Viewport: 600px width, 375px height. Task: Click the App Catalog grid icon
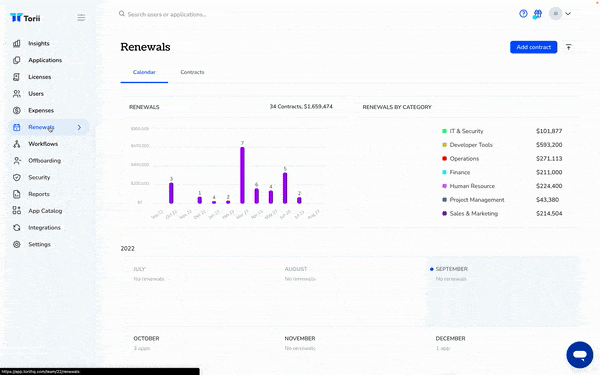[x=16, y=210]
